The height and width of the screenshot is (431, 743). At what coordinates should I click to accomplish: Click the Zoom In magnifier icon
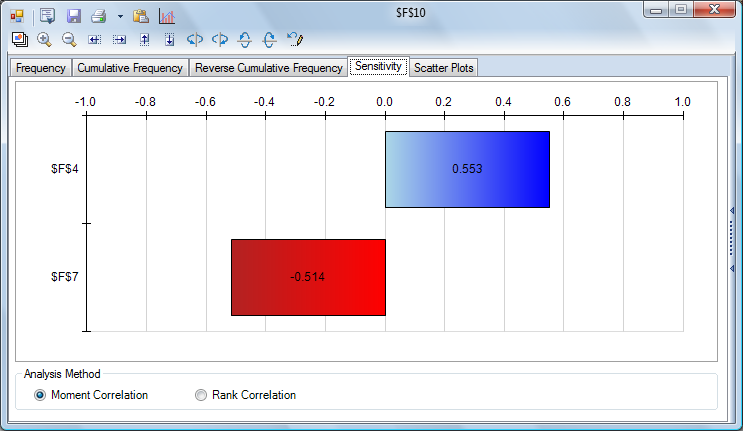coord(44,40)
